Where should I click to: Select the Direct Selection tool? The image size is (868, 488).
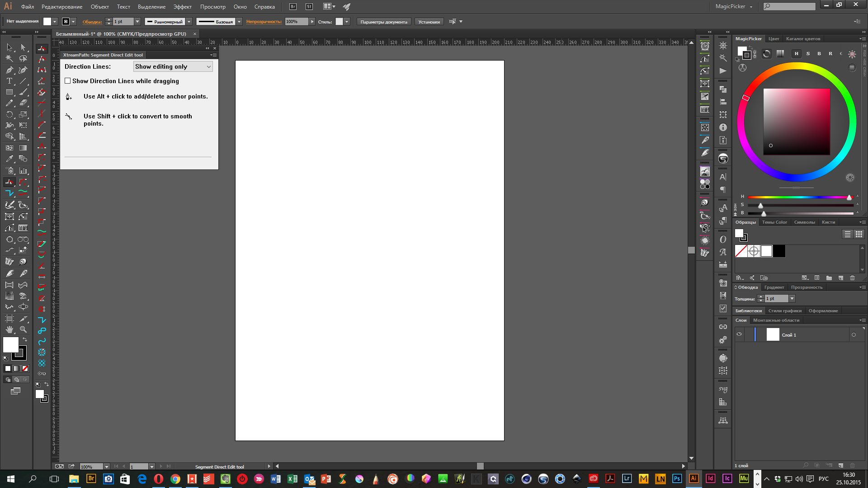point(23,47)
